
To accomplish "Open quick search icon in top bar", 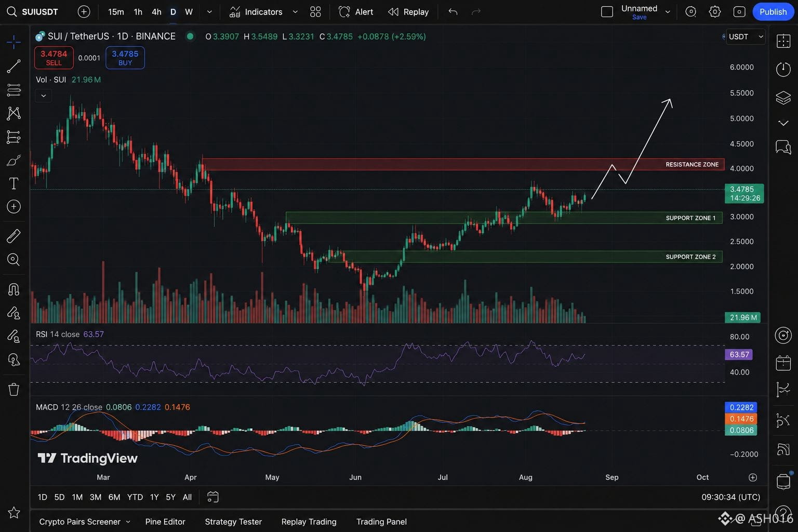I will click(690, 12).
